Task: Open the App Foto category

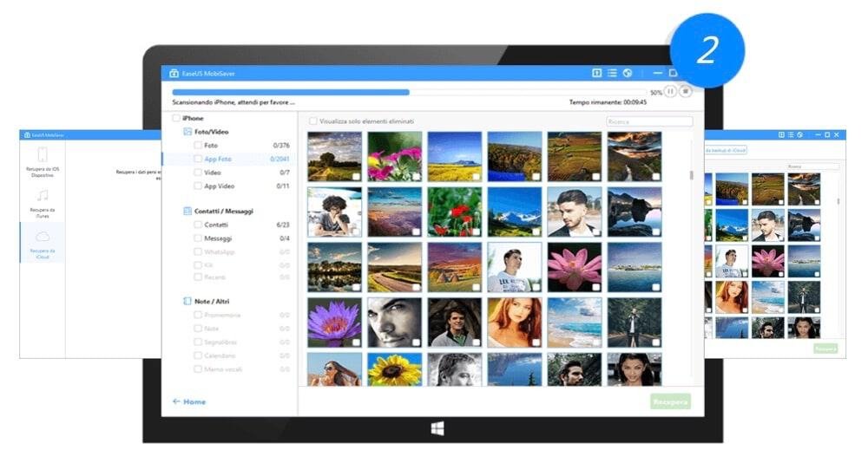Action: tap(218, 159)
